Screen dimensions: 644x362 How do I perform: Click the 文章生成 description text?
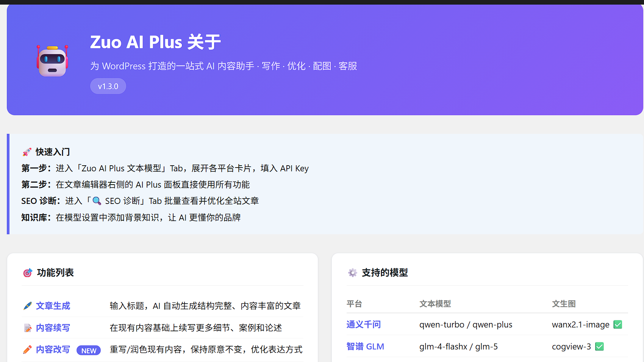coord(205,306)
